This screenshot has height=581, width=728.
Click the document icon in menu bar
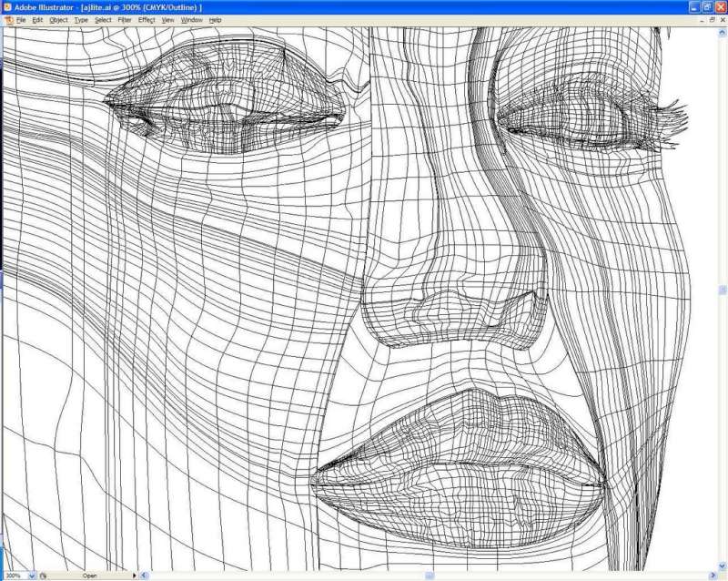click(7, 19)
